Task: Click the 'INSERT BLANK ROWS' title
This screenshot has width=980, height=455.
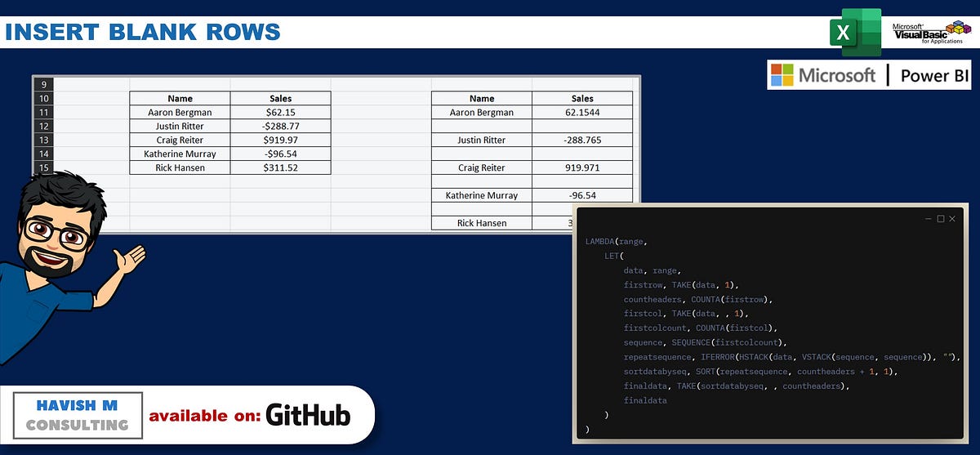Action: click(x=143, y=33)
